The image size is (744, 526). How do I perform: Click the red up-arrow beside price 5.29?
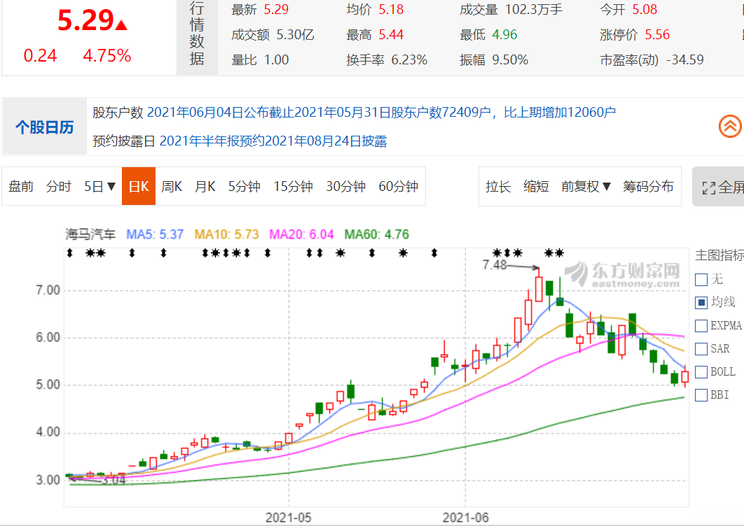[121, 24]
